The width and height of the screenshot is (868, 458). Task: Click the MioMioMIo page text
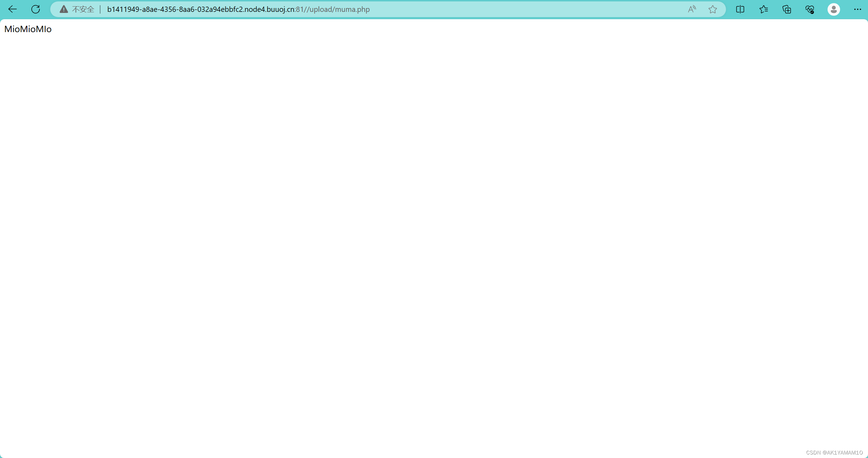pyautogui.click(x=28, y=29)
